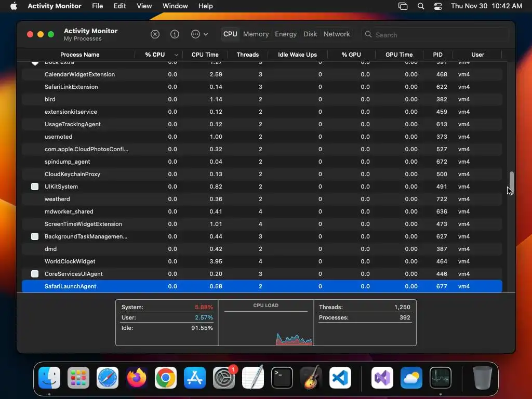
Task: Sort by % GPU column header
Action: tap(351, 55)
